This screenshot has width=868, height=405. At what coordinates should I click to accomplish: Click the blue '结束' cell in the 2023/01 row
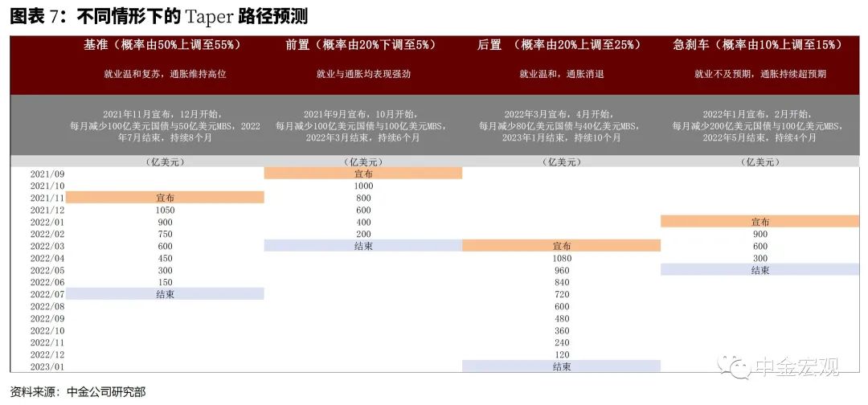click(x=561, y=366)
